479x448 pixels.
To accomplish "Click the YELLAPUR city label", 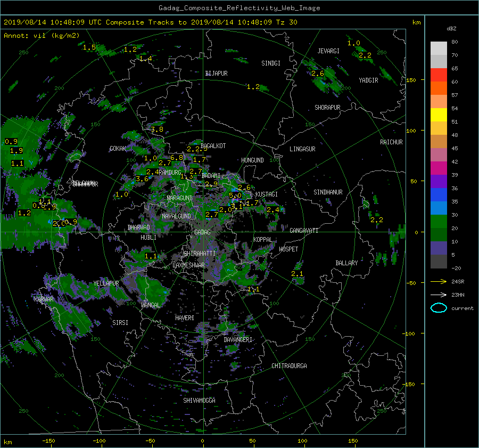I will click(x=106, y=283).
